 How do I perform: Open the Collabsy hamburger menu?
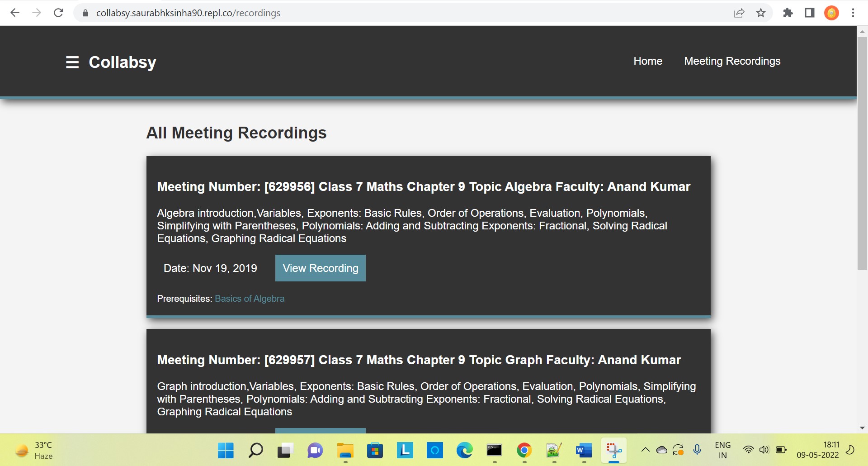[72, 62]
